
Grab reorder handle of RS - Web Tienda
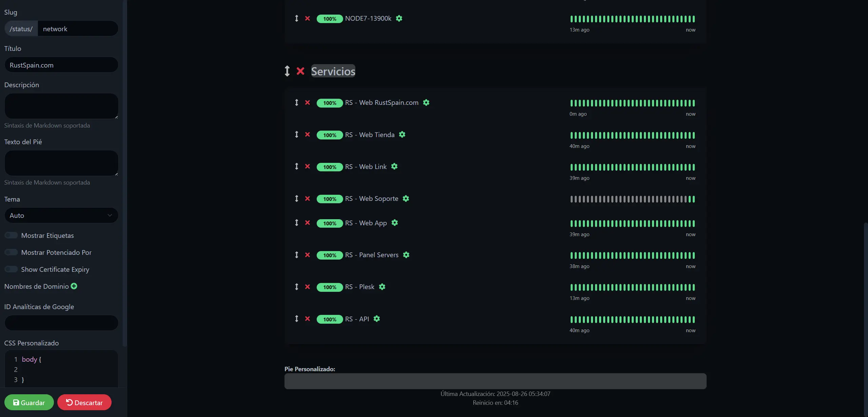point(297,134)
